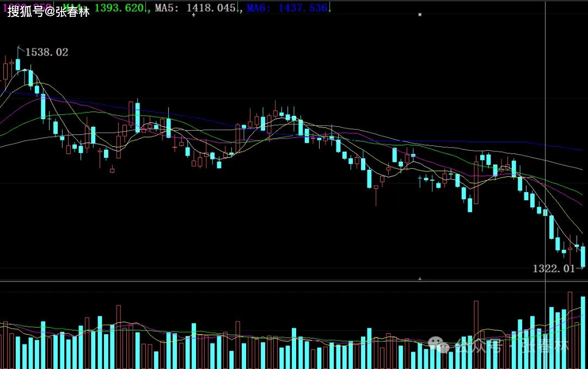The width and height of the screenshot is (588, 369).
Task: Click the arrow beside the 1322.01 low label
Action: (579, 268)
